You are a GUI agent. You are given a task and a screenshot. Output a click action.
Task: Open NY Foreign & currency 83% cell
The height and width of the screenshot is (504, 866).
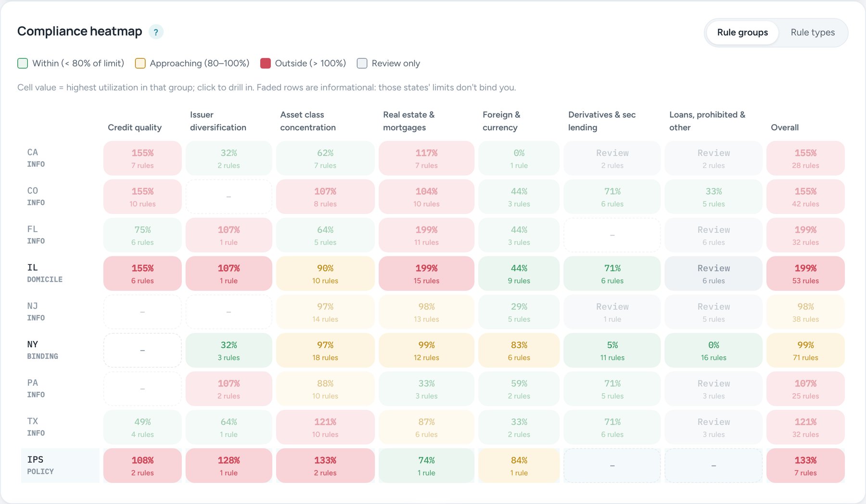point(519,350)
